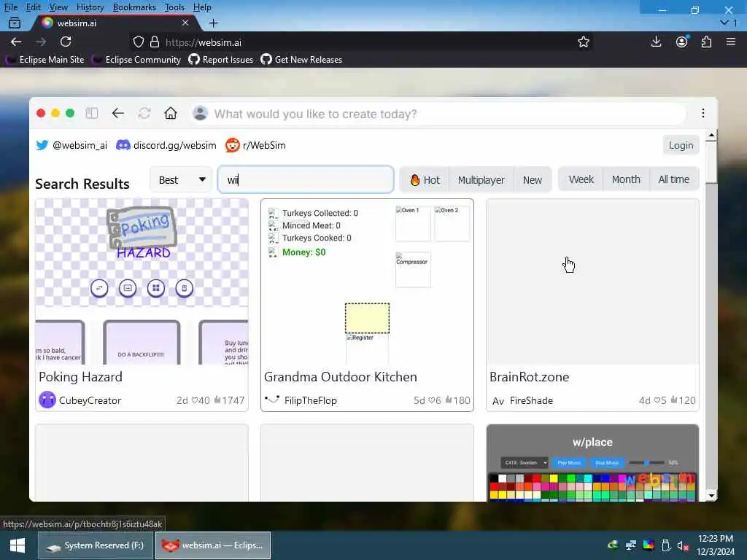Filter results by All time
The width and height of the screenshot is (747, 560).
click(x=673, y=179)
